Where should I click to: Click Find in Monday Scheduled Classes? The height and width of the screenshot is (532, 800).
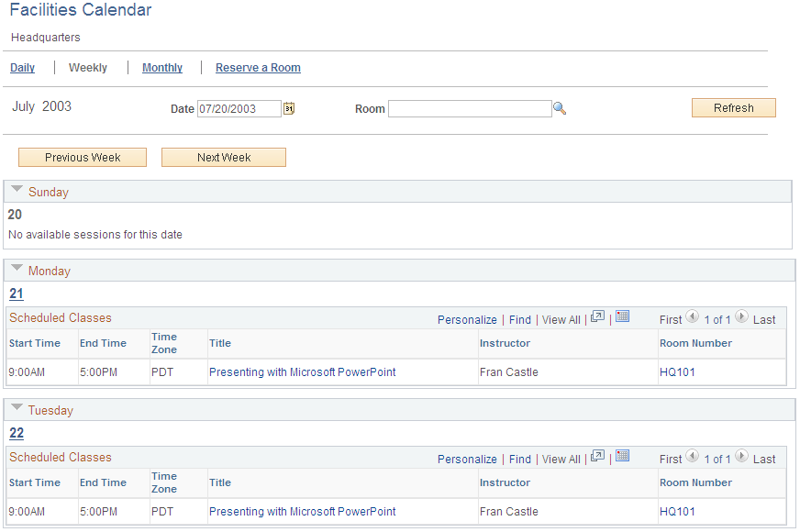pyautogui.click(x=520, y=320)
